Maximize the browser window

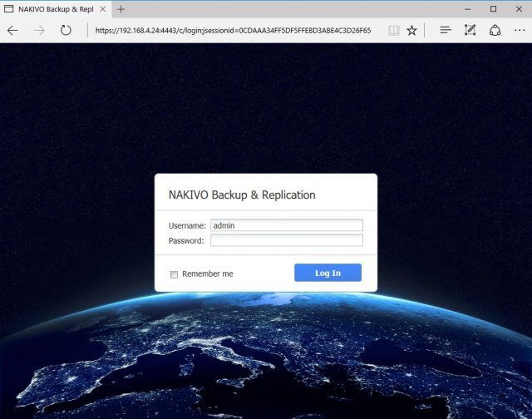[493, 9]
